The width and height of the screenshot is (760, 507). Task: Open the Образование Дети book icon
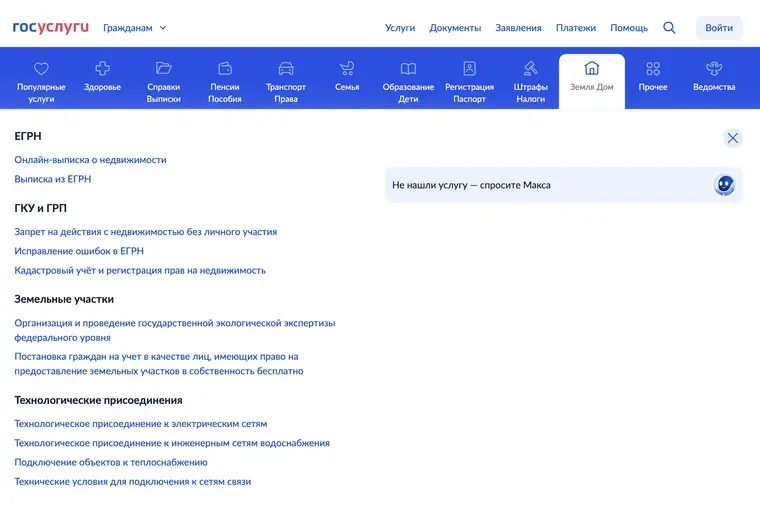click(x=408, y=69)
